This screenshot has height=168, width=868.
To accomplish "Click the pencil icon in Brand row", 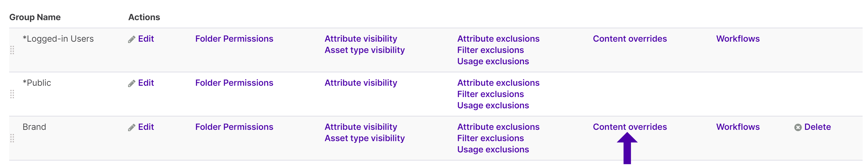I will [x=131, y=127].
